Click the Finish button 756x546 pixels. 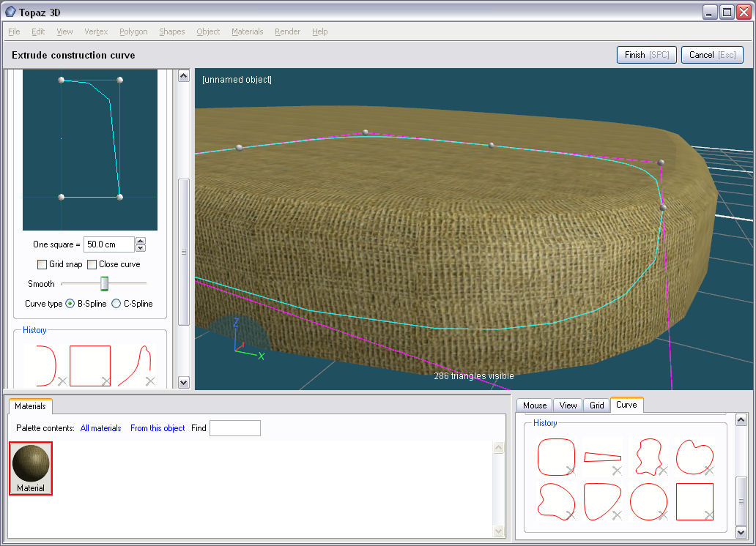tap(647, 55)
